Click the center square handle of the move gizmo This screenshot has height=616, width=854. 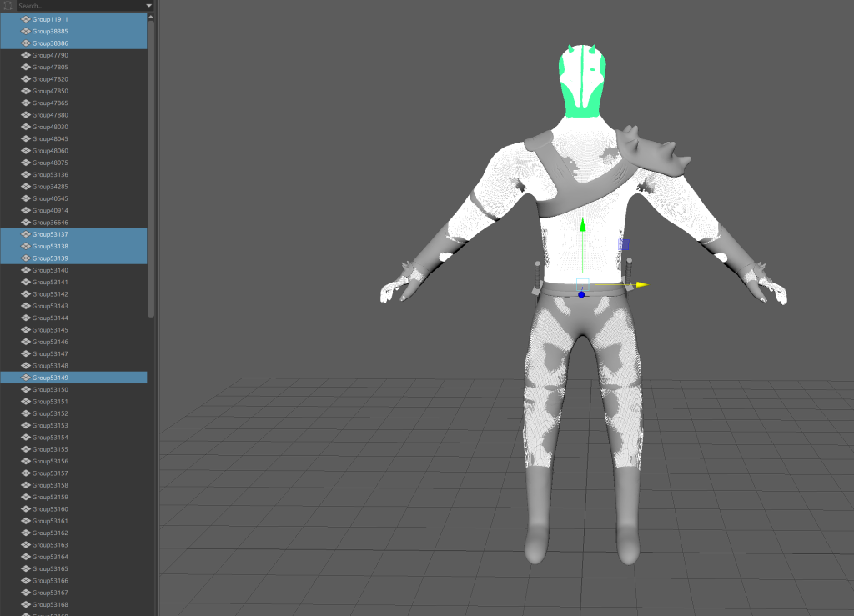point(583,284)
